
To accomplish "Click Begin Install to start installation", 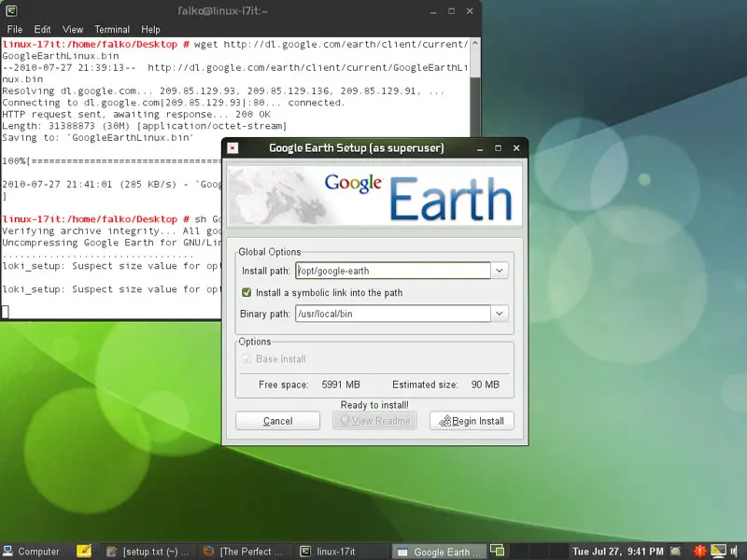I will pos(472,421).
